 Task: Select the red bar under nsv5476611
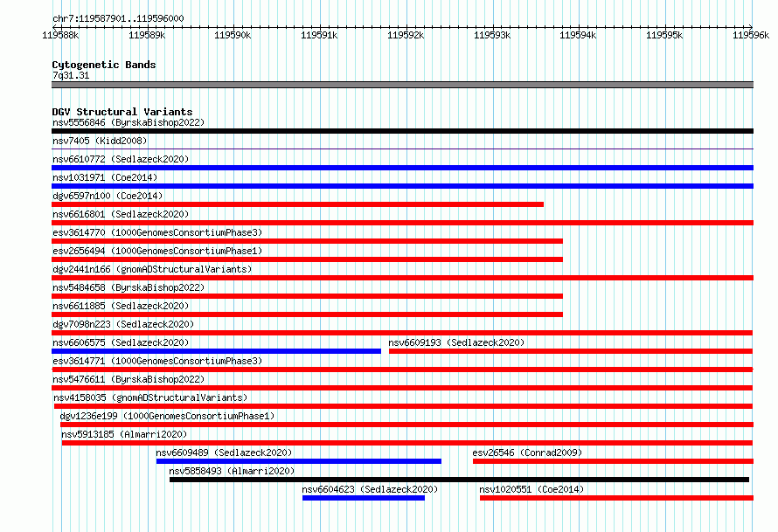(x=402, y=388)
